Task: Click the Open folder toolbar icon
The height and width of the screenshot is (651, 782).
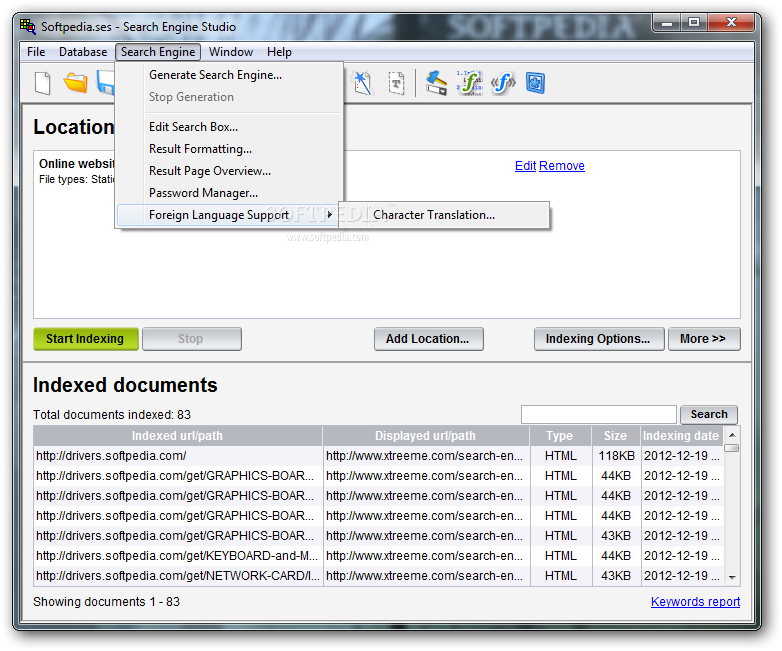Action: [75, 83]
